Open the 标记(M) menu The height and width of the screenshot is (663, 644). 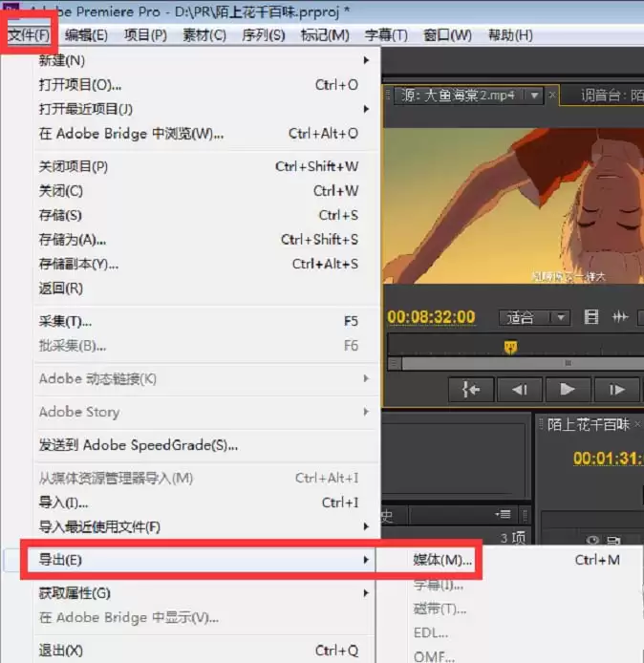click(x=325, y=35)
